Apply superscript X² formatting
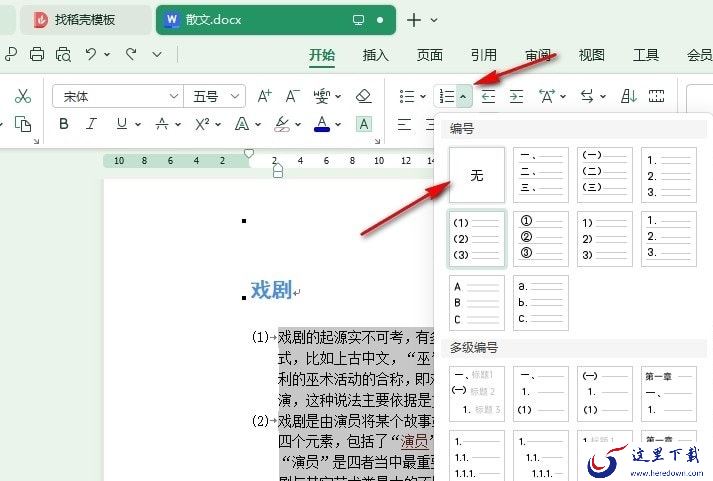The image size is (713, 481). point(202,124)
